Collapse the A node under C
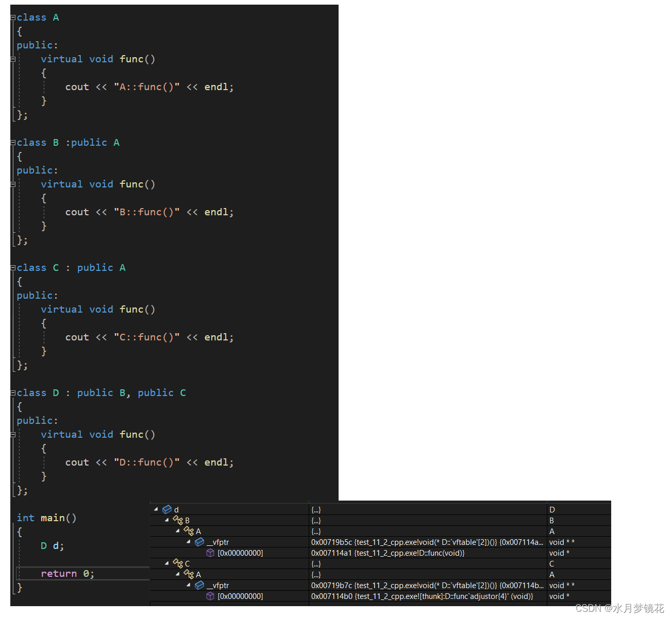 click(x=177, y=574)
